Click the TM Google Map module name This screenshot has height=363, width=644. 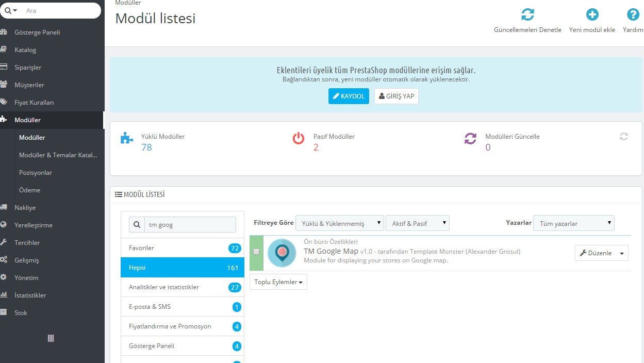pos(331,251)
